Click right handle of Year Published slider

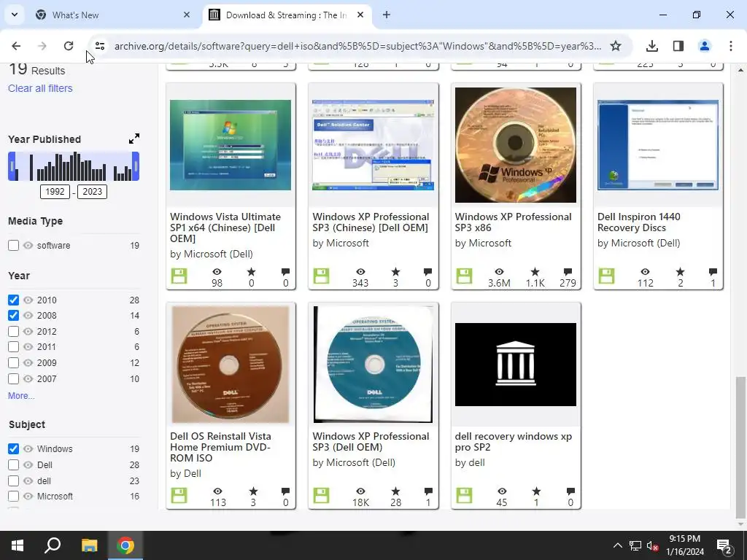click(136, 166)
